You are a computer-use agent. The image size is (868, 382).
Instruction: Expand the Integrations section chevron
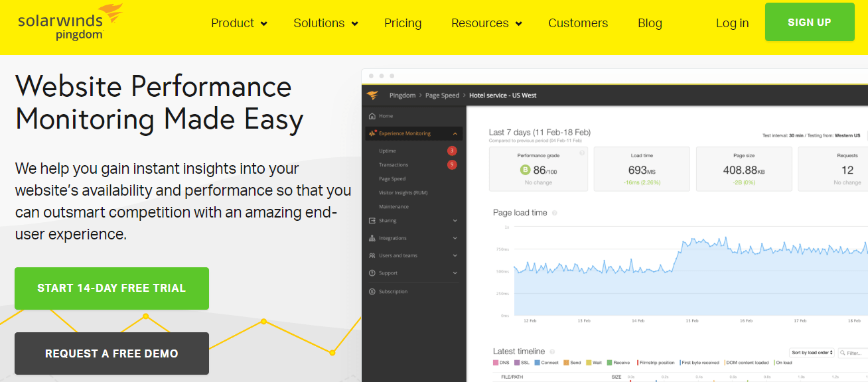[x=455, y=238]
